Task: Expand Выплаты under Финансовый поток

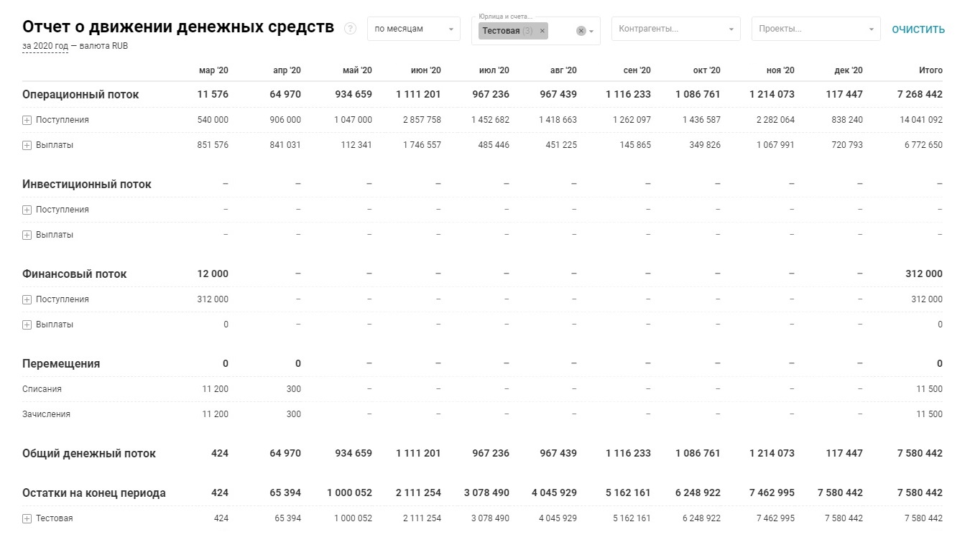Action: pyautogui.click(x=27, y=325)
